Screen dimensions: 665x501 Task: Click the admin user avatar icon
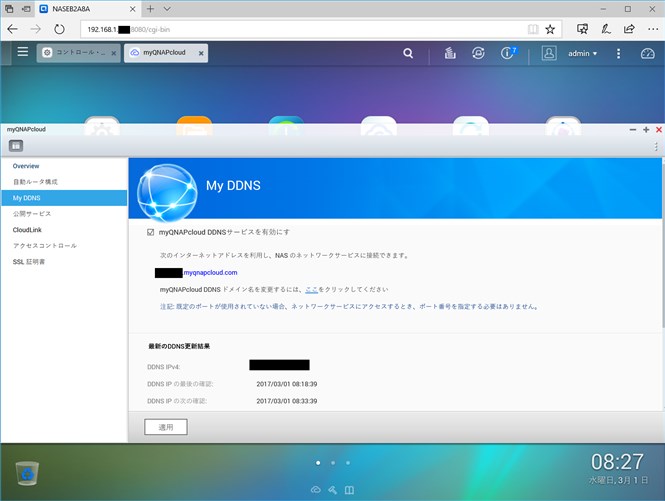(x=549, y=53)
